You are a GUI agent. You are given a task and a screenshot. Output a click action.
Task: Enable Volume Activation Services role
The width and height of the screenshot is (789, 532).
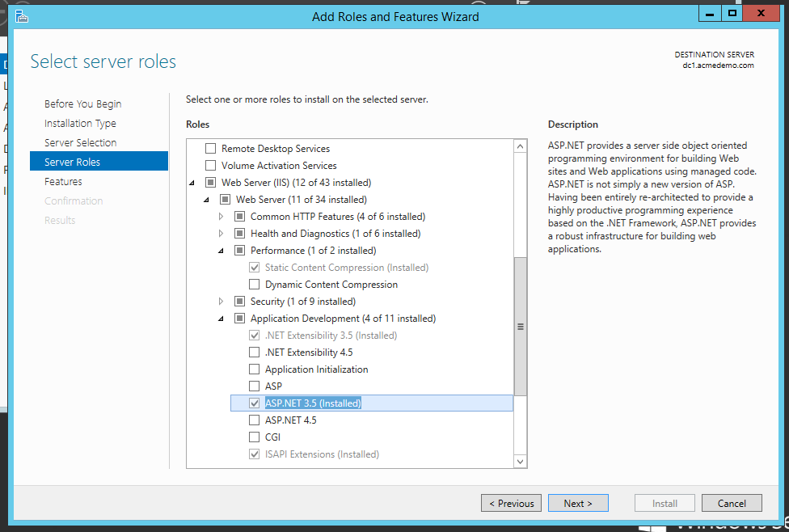211,166
